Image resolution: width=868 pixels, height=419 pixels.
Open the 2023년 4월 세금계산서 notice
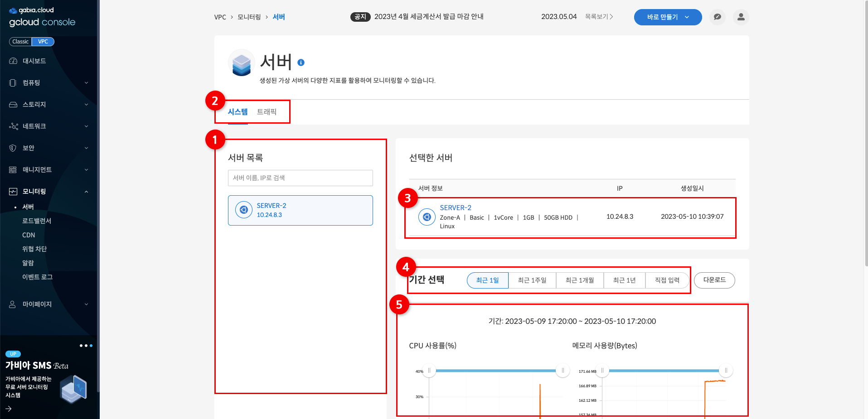coord(429,17)
